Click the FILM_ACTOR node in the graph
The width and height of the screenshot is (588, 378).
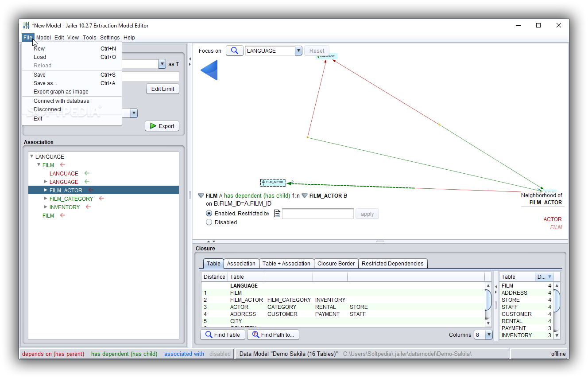tap(273, 182)
